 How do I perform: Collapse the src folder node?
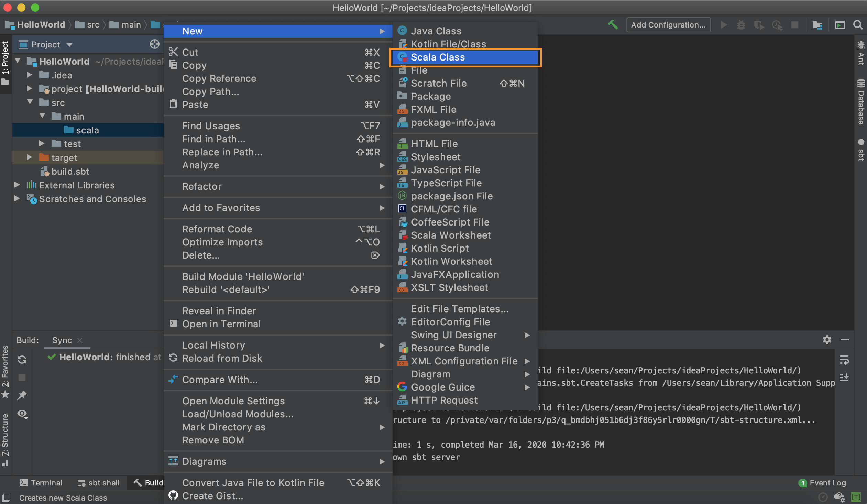coord(30,102)
